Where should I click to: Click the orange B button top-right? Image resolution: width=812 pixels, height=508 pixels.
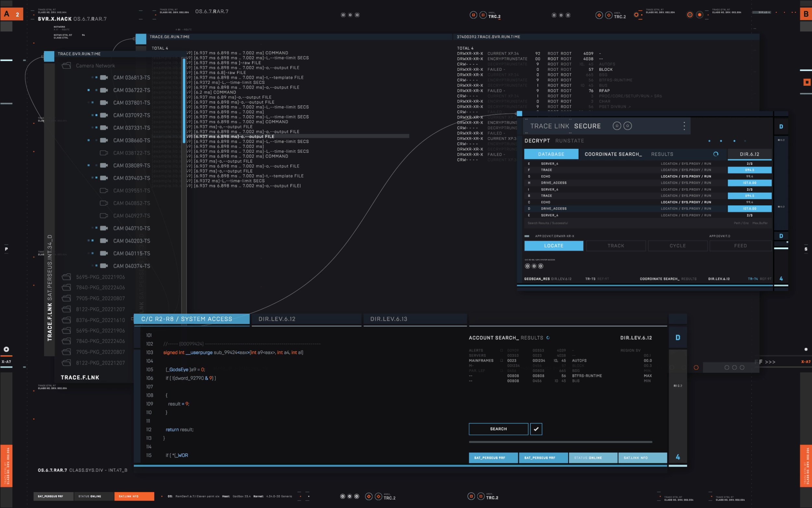click(806, 14)
